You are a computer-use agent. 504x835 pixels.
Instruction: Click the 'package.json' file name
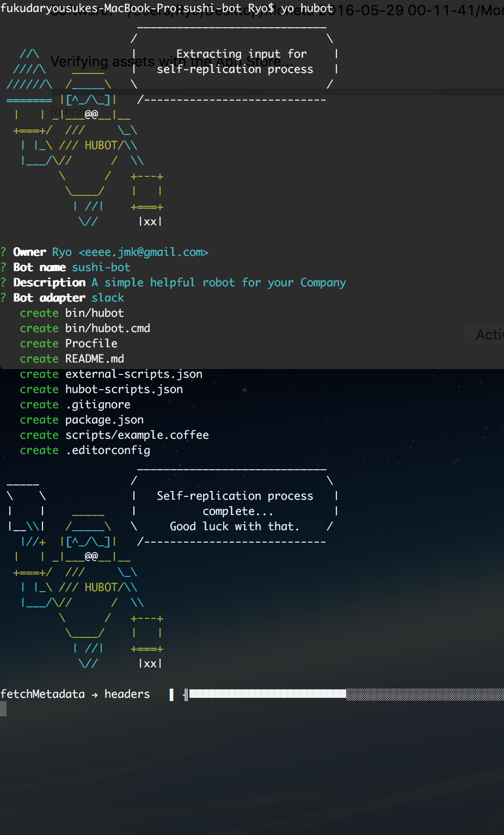click(x=105, y=420)
